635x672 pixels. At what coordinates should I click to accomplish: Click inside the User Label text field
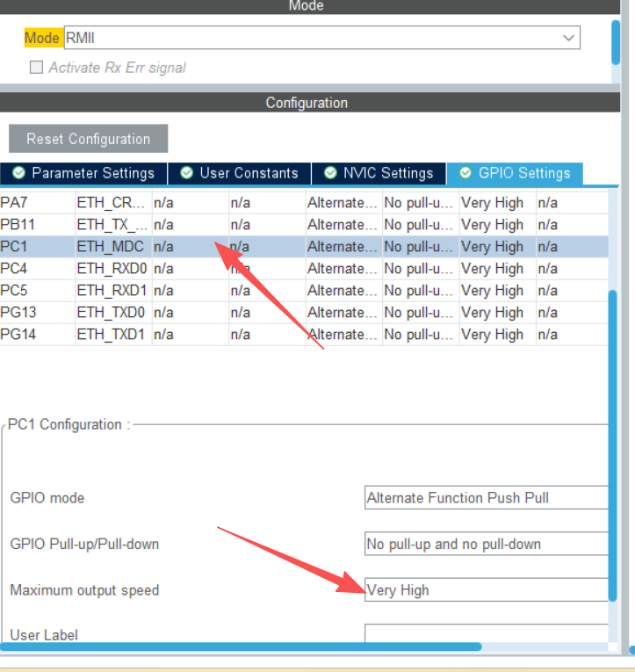pos(486,634)
